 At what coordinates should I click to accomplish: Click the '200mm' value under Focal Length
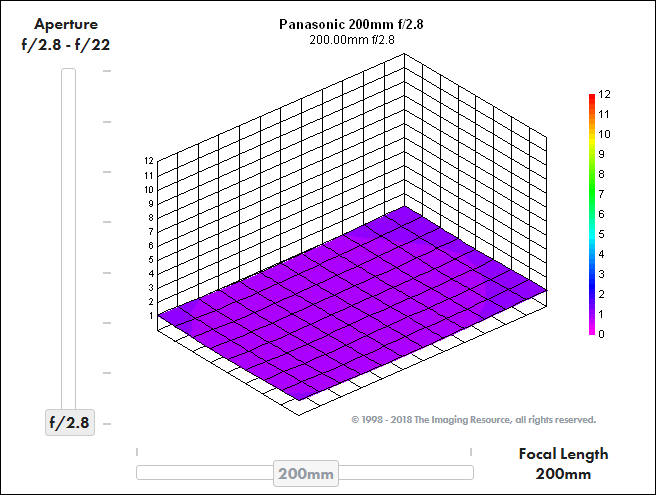563,474
